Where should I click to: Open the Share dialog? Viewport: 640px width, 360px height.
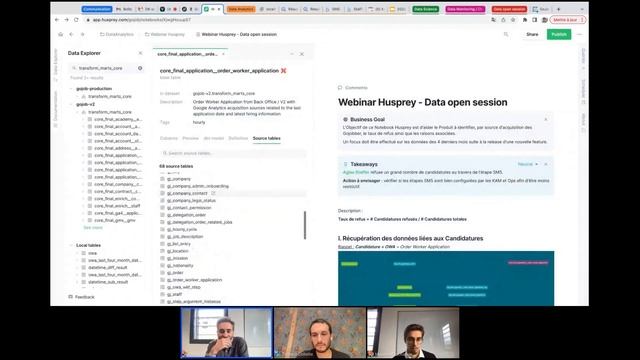pos(532,34)
